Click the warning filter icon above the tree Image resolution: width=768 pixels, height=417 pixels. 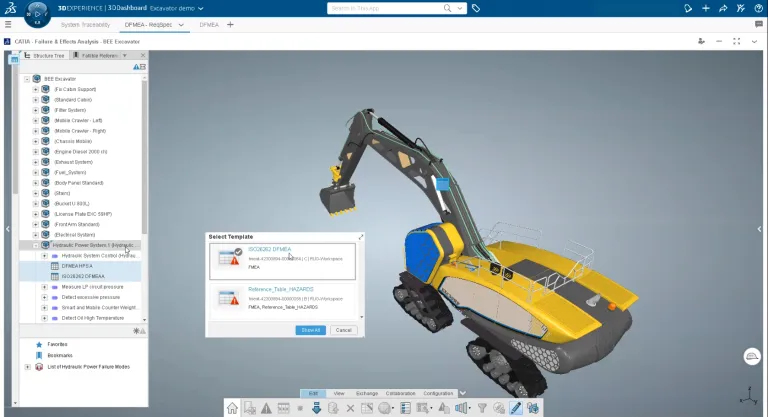pos(136,67)
